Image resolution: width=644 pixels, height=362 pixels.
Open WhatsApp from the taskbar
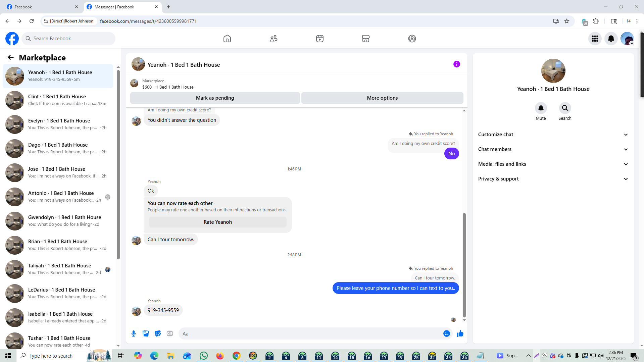pyautogui.click(x=204, y=356)
